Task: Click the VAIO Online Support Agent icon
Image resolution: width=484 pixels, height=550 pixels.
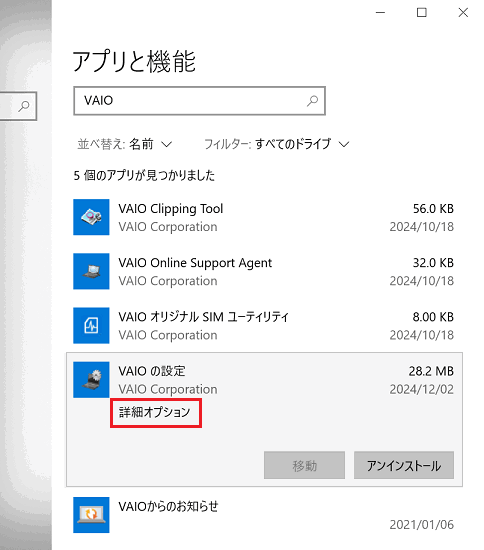Action: point(91,271)
